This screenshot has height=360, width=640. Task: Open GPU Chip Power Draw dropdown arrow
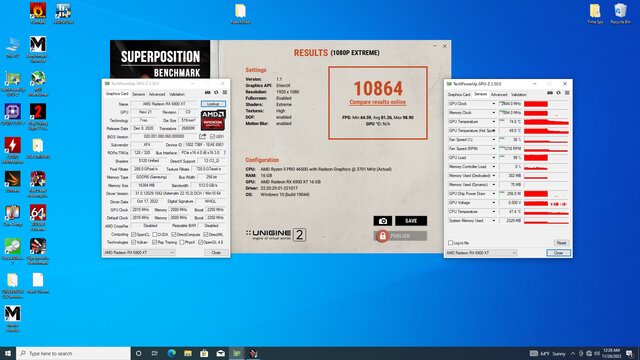tap(493, 193)
